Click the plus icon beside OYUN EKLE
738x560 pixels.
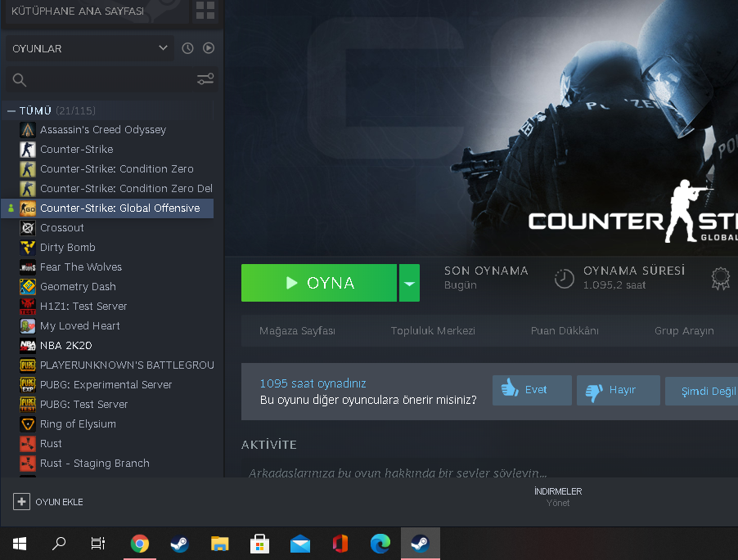tap(21, 502)
